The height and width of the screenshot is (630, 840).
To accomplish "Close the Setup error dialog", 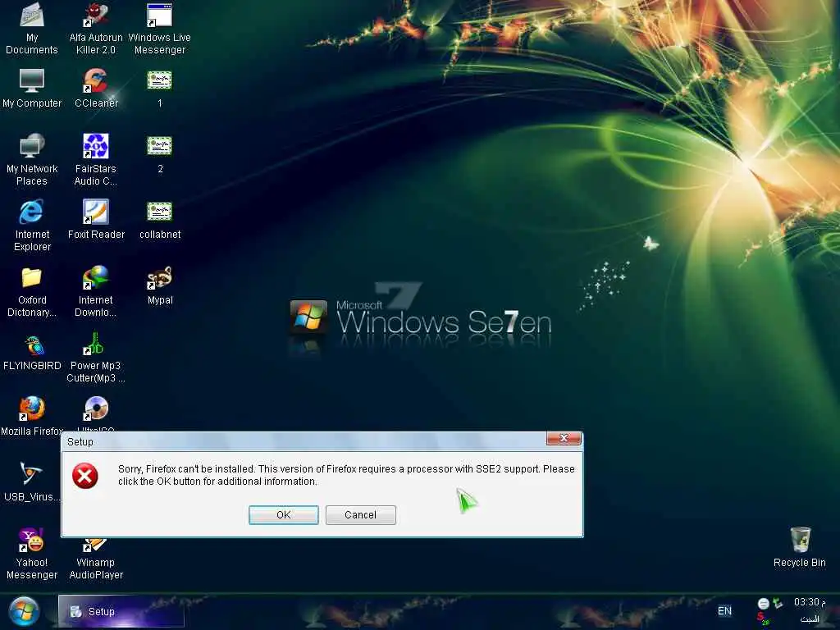I will tap(564, 438).
